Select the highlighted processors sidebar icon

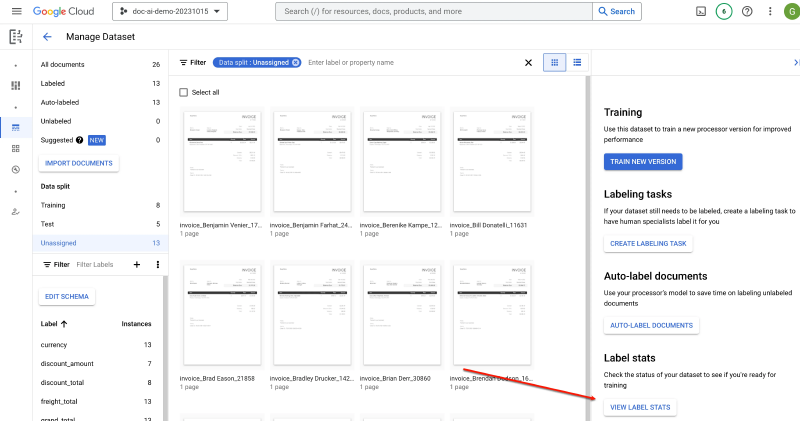point(16,128)
